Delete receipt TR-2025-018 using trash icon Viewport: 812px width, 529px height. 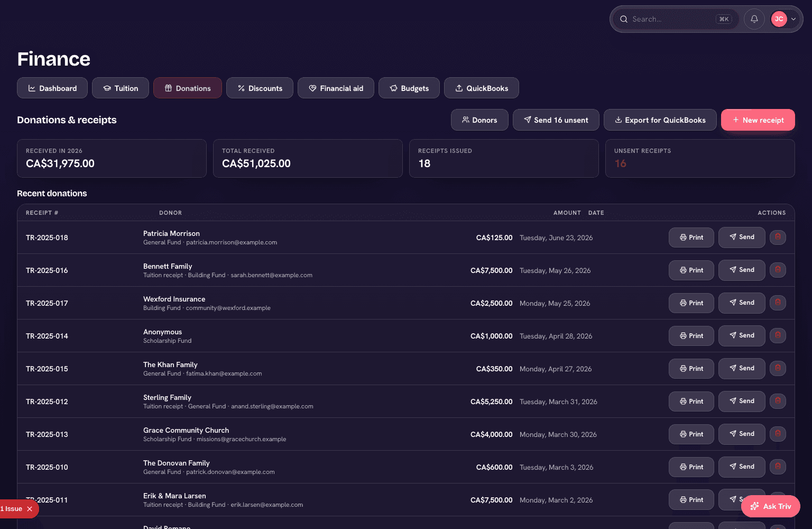pyautogui.click(x=778, y=237)
